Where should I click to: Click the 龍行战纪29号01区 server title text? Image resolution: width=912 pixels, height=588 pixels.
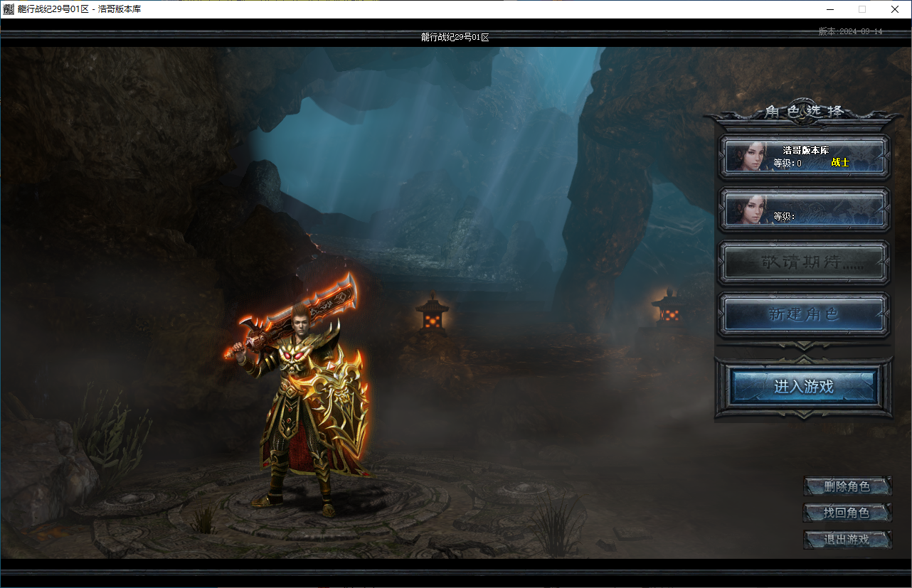point(455,37)
